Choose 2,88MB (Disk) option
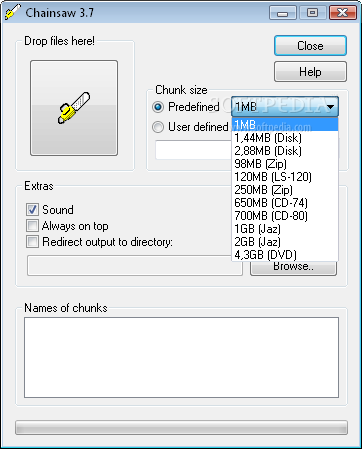The height and width of the screenshot is (449, 362). coord(285,151)
